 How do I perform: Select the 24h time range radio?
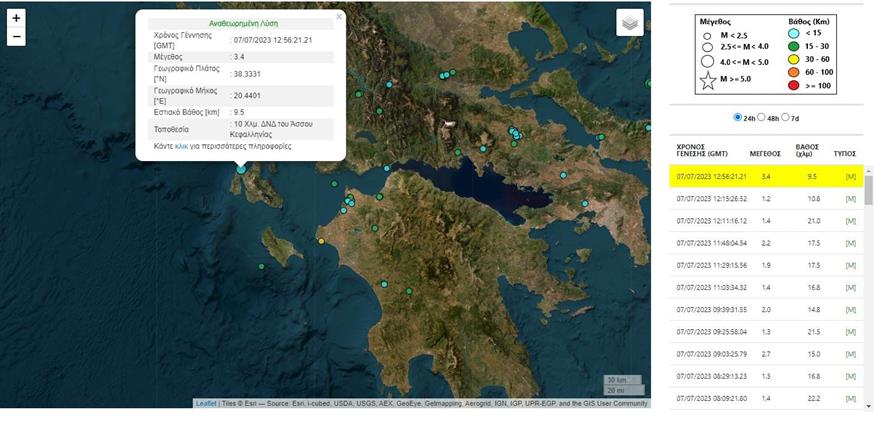738,117
